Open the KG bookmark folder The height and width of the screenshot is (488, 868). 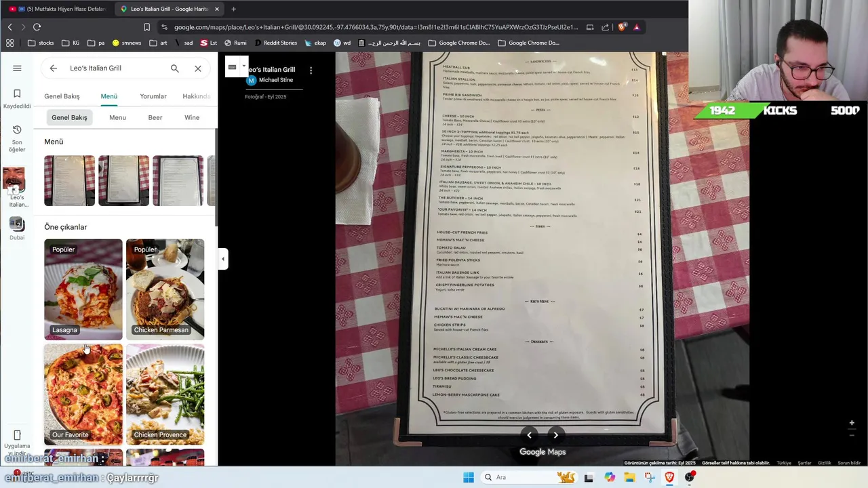(71, 43)
